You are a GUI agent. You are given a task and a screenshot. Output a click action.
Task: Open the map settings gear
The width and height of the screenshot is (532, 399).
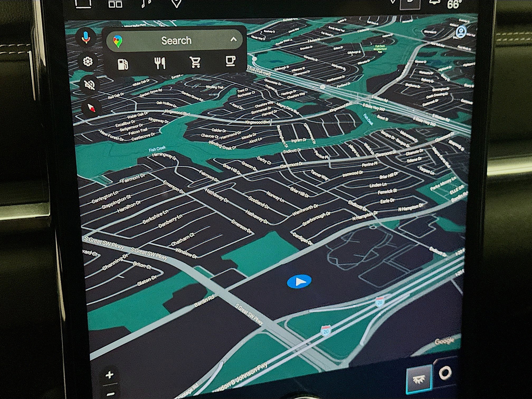point(88,61)
